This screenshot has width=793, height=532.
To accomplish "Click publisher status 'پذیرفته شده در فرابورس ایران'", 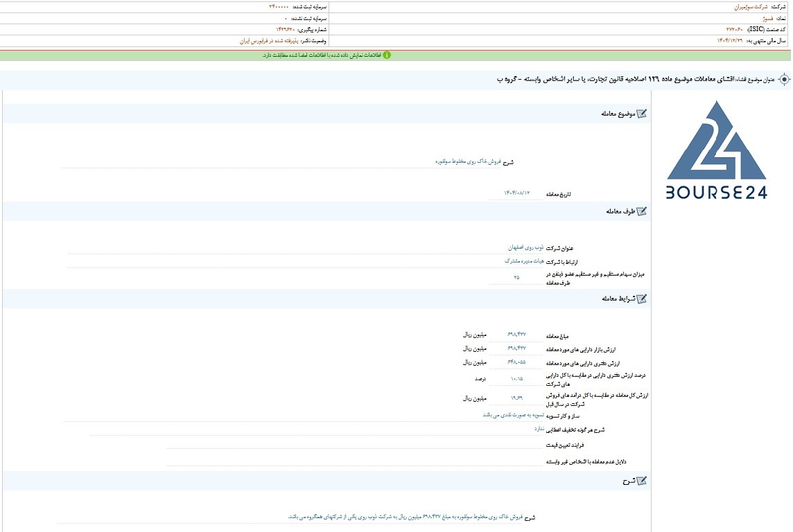I will 268,41.
